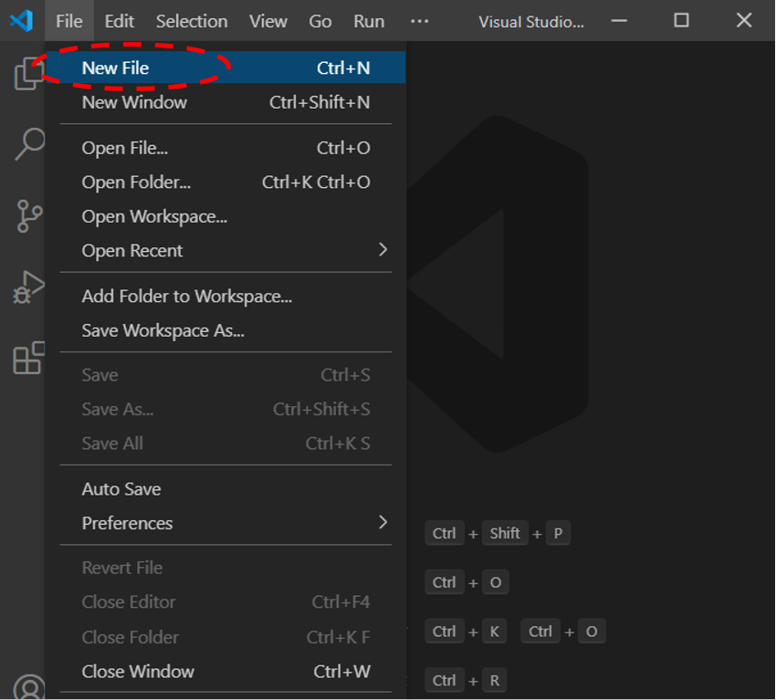Open the Run and Debug icon
This screenshot has width=776, height=700.
tap(29, 287)
